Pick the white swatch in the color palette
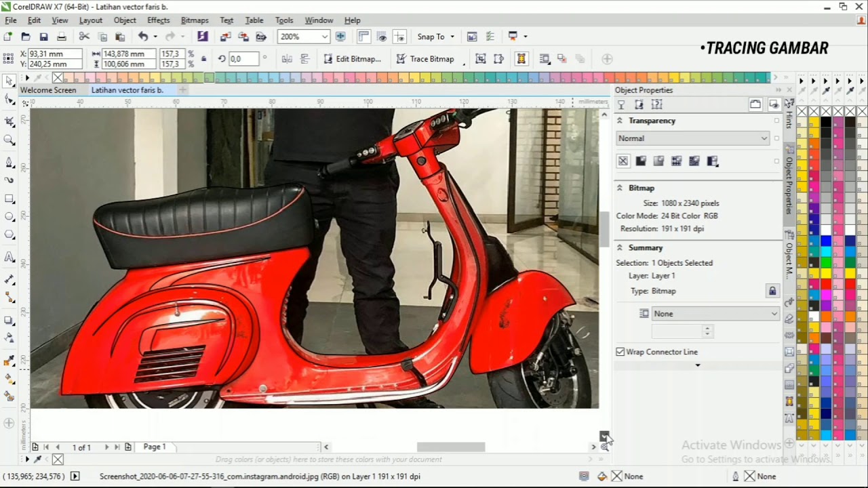 [825, 231]
